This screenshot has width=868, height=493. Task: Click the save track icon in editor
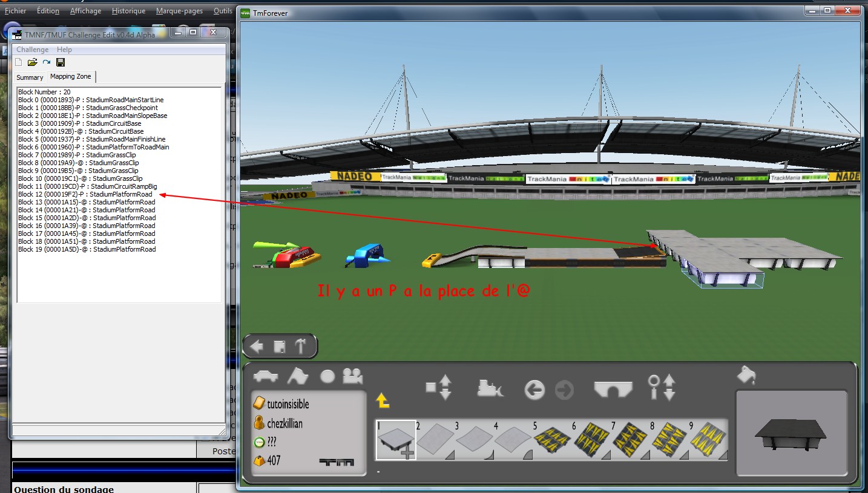[x=279, y=347]
